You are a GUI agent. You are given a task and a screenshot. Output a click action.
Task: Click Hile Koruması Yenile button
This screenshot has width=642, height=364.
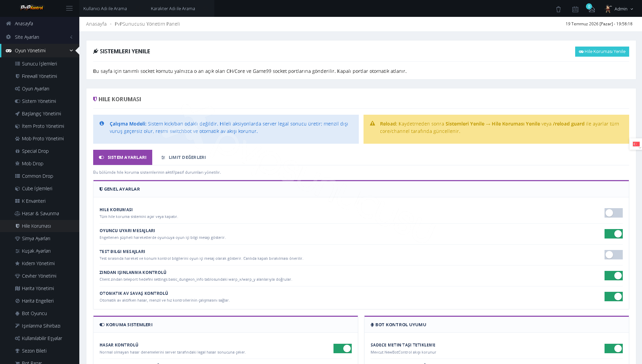point(602,52)
